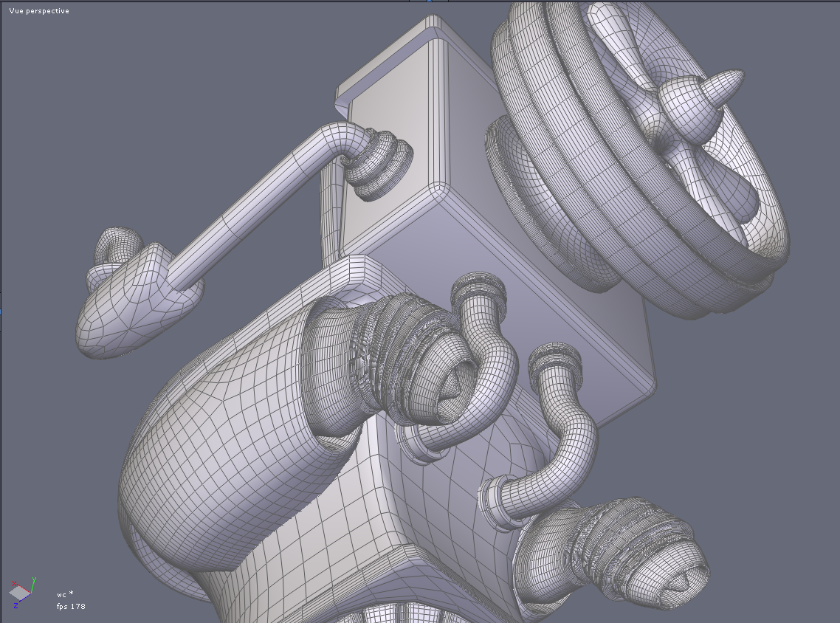Image resolution: width=840 pixels, height=623 pixels.
Task: Click the "wc *" status text
Action: (65, 594)
